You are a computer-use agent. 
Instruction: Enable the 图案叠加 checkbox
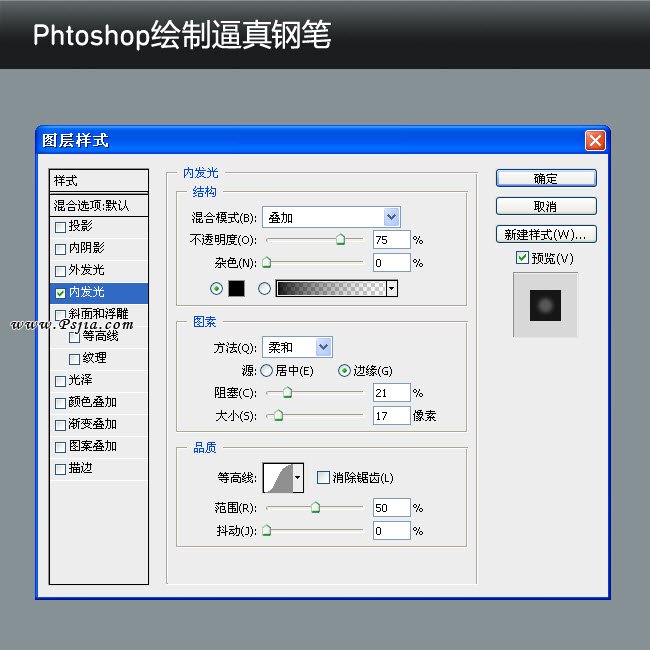pos(61,447)
